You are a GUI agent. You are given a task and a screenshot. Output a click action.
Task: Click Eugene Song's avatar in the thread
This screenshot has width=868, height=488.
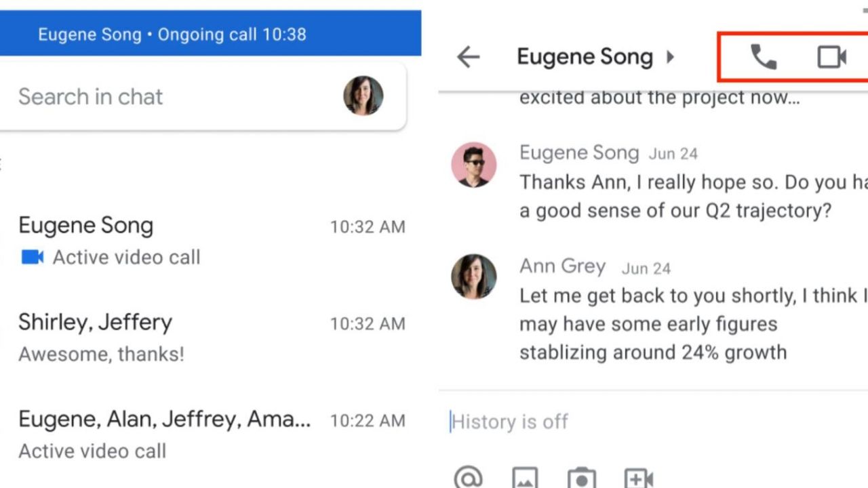(x=474, y=165)
